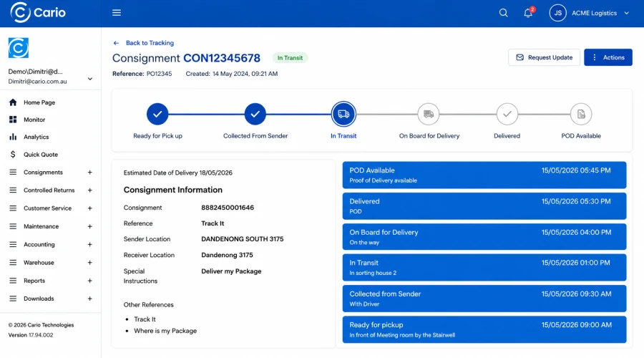Open Analytics in sidebar
The width and height of the screenshot is (644, 358).
click(x=36, y=137)
